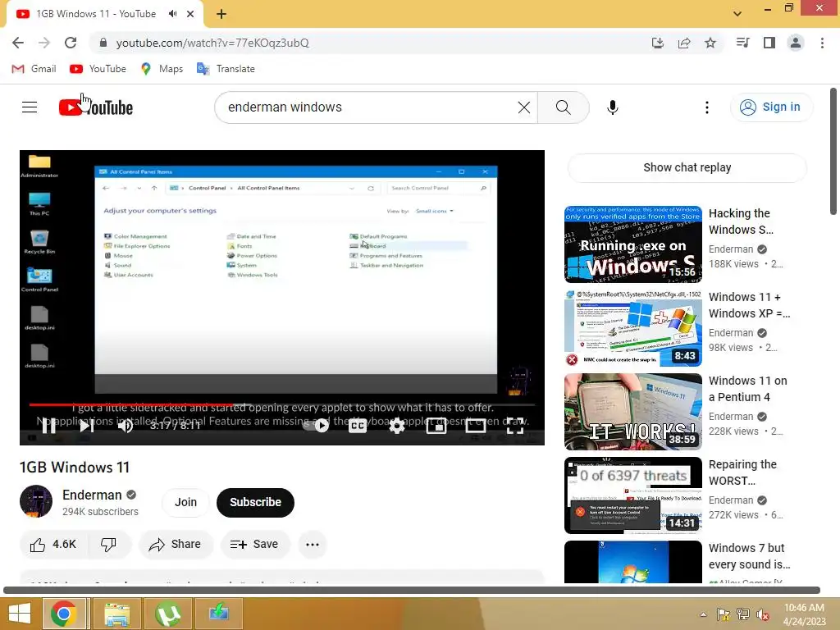The height and width of the screenshot is (630, 840).
Task: Show hidden tray icons arrow
Action: point(703,614)
